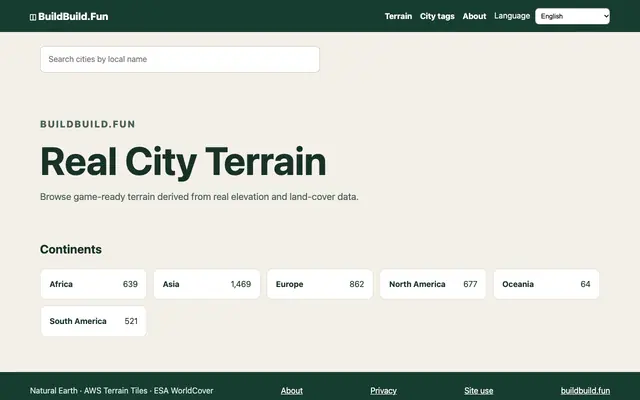640x400 pixels.
Task: Choose the Oceania continent card
Action: point(546,284)
